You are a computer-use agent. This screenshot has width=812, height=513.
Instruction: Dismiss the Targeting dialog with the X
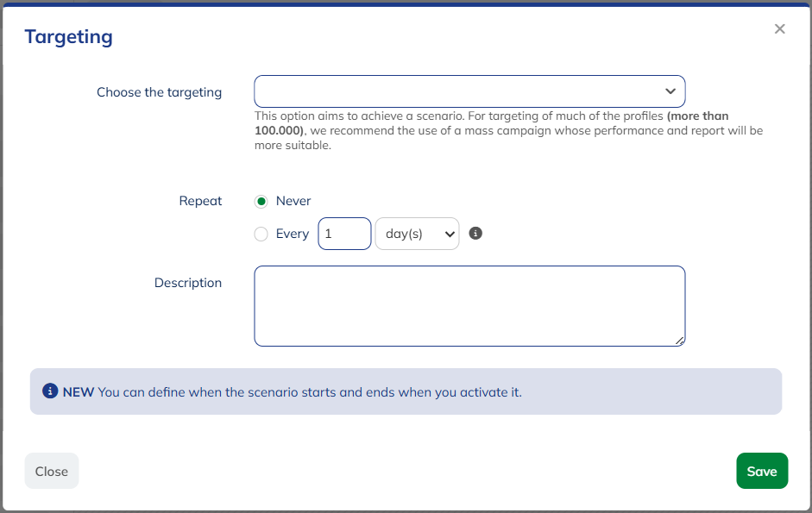[779, 28]
